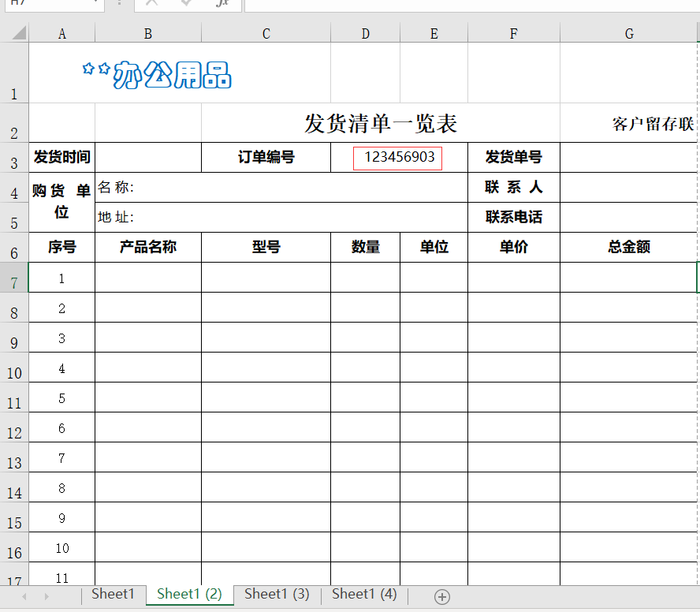Viewport: 700px width, 612px height.
Task: Click the 客户留存联 cell
Action: click(628, 123)
